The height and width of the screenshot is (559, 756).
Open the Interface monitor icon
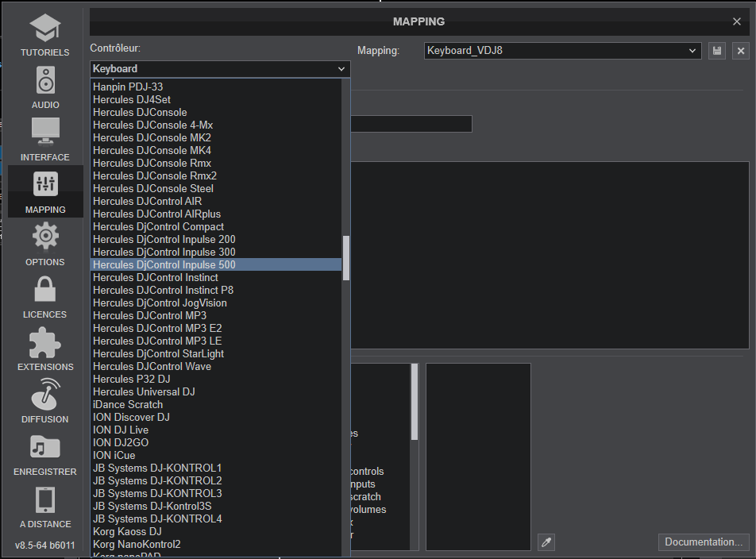[x=45, y=132]
